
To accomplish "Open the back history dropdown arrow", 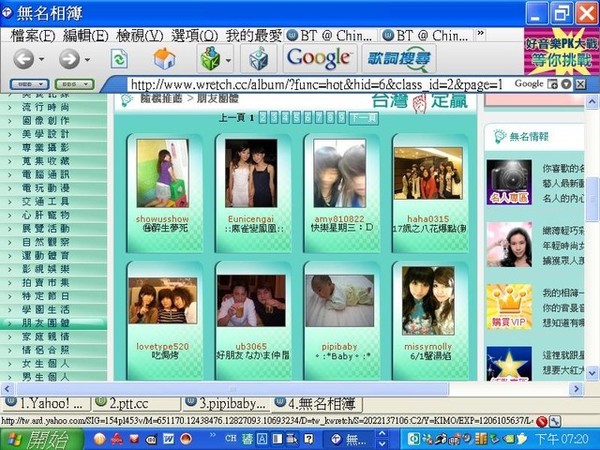I will [42, 59].
